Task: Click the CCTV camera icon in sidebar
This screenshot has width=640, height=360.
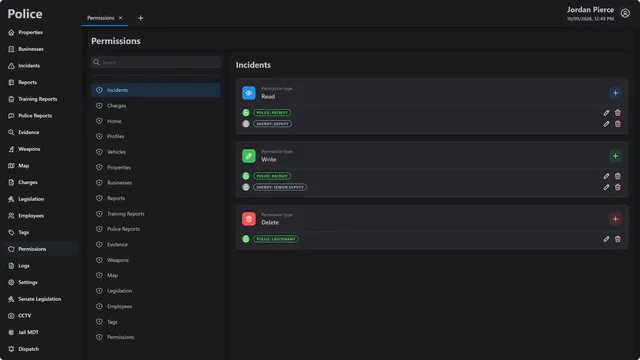Action: [x=11, y=316]
